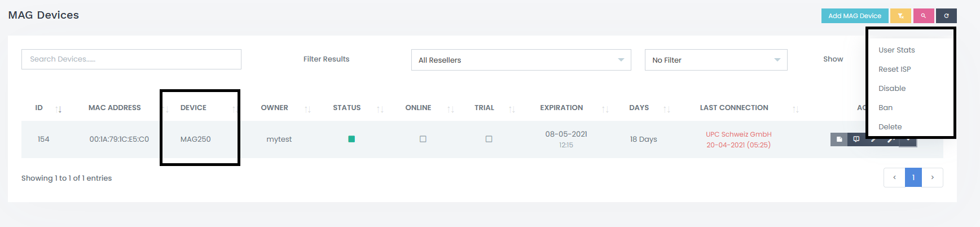Collapse the row actions dropdown arrow
This screenshot has width=980, height=227.
(x=908, y=140)
